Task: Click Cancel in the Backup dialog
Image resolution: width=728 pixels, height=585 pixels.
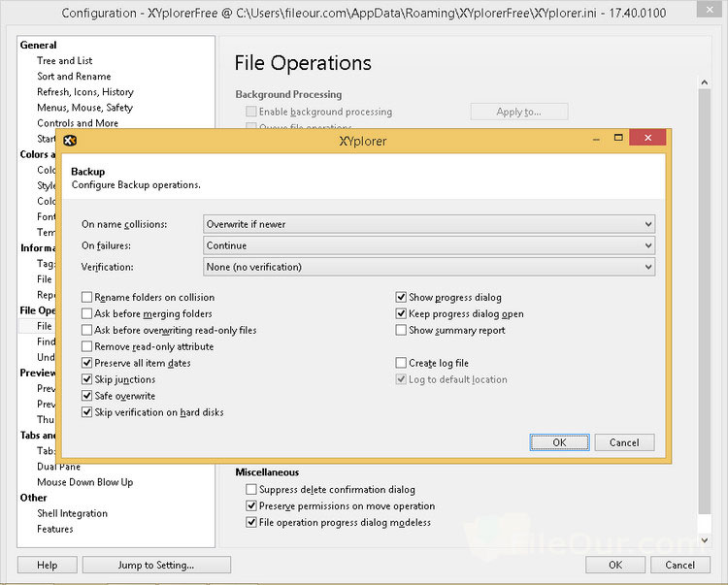Action: tap(624, 442)
